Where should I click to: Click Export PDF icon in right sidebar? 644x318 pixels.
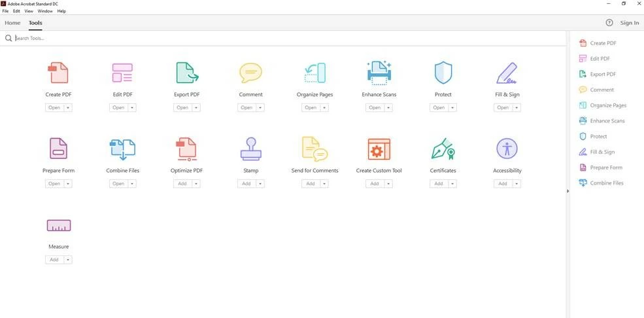tap(583, 74)
